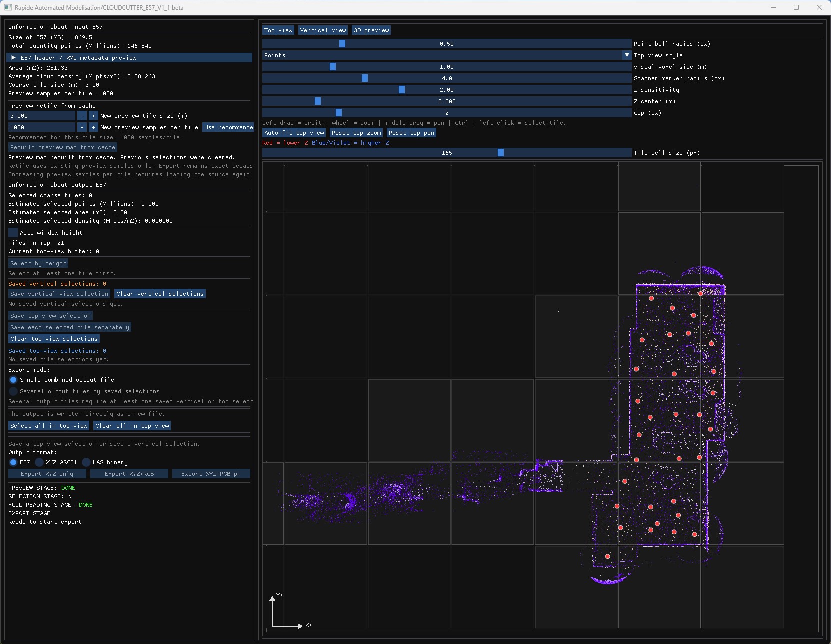Choose LAS binary output format

[86, 462]
